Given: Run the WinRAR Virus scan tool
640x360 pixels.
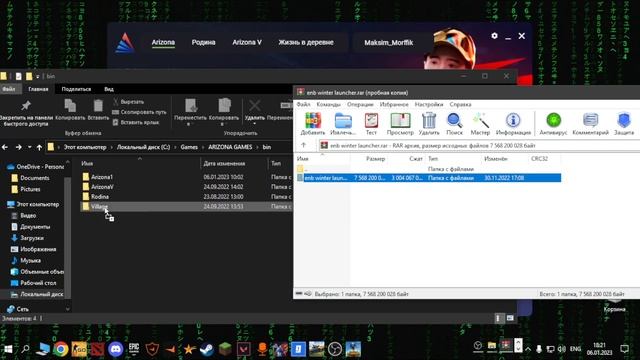Looking at the screenshot, I should click(x=553, y=120).
